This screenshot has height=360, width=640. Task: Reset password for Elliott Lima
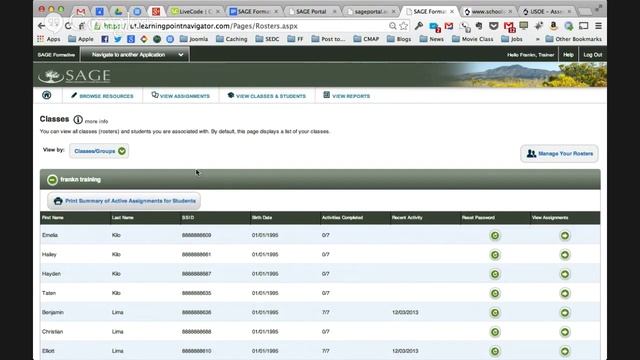point(495,351)
